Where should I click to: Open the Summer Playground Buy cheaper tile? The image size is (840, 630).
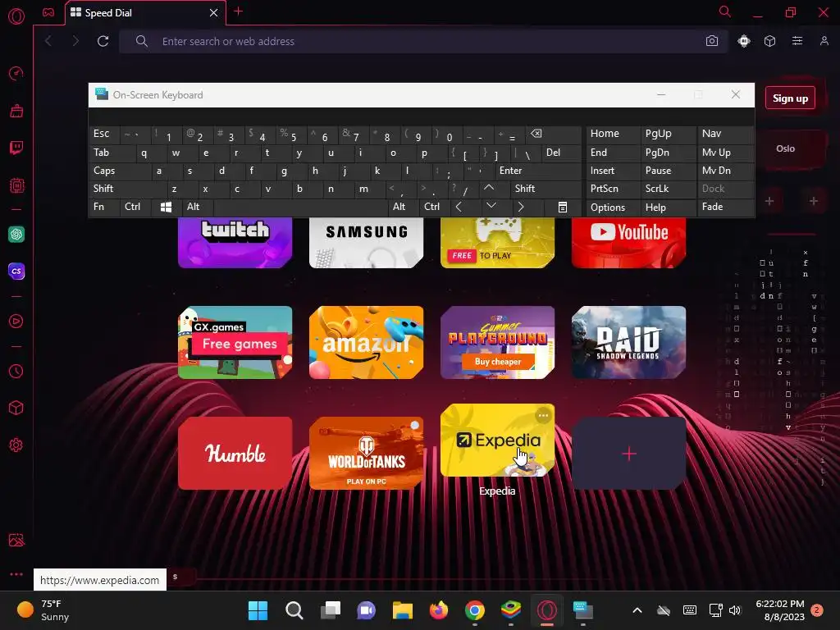coord(498,342)
